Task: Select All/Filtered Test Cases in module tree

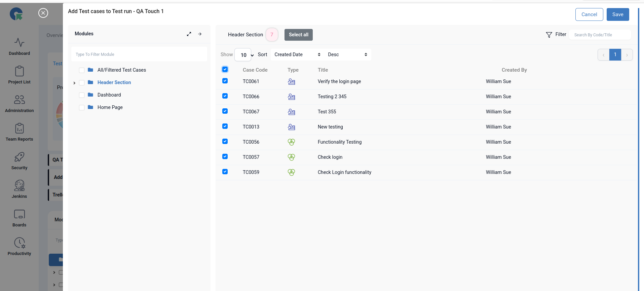Action: 121,70
